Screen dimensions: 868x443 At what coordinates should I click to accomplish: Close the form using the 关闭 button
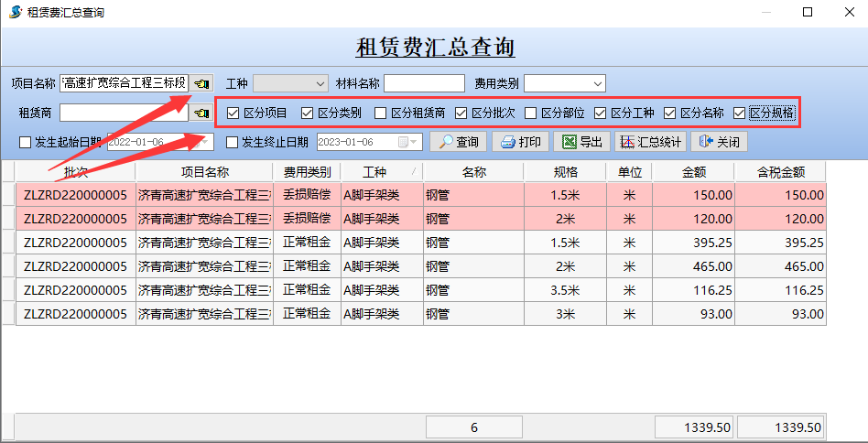(x=719, y=142)
